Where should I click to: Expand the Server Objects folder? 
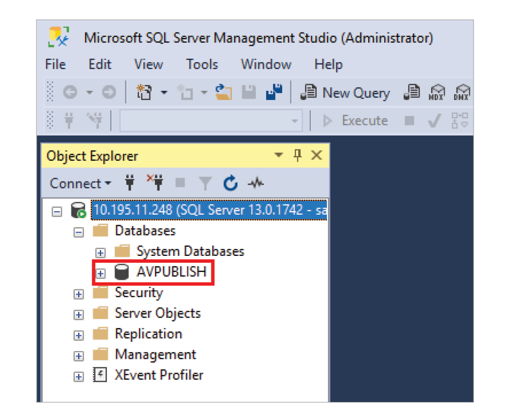[78, 315]
